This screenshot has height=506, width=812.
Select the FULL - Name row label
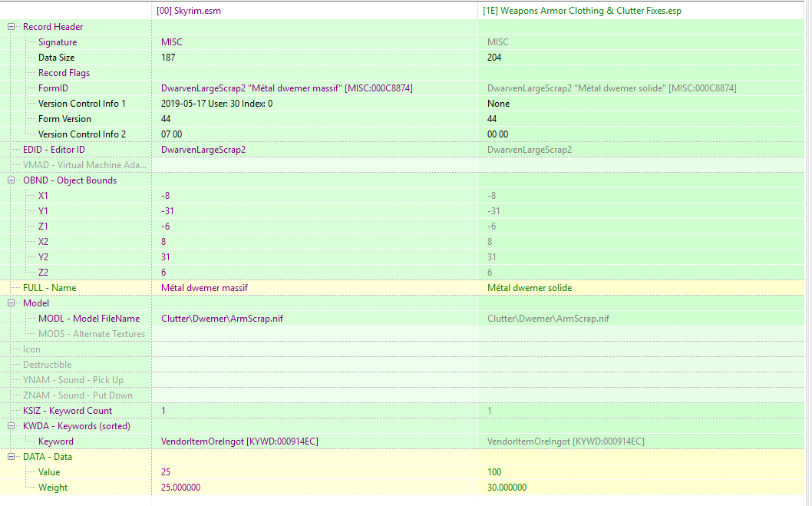49,288
